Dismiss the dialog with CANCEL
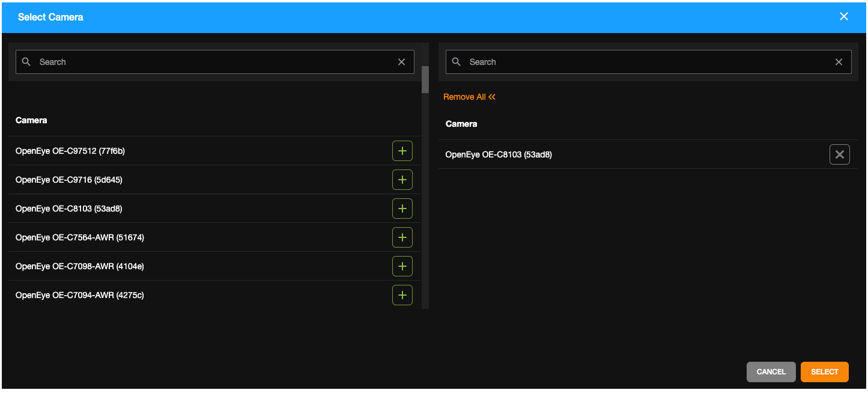This screenshot has height=393, width=868. [x=771, y=371]
